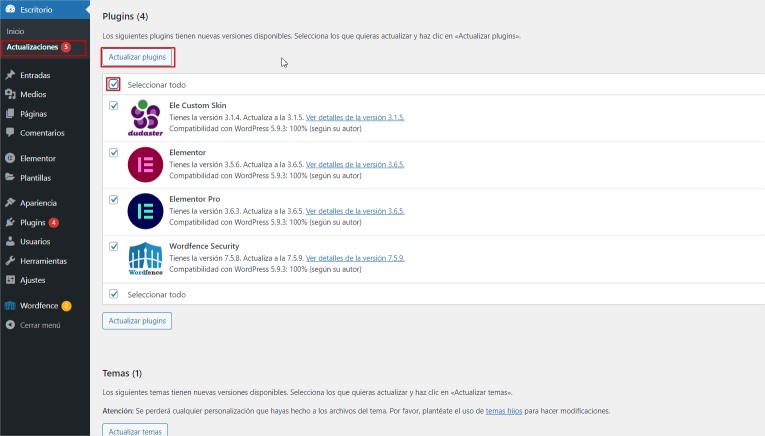Click the Plantillas folder icon
The width and height of the screenshot is (765, 436).
pyautogui.click(x=10, y=178)
